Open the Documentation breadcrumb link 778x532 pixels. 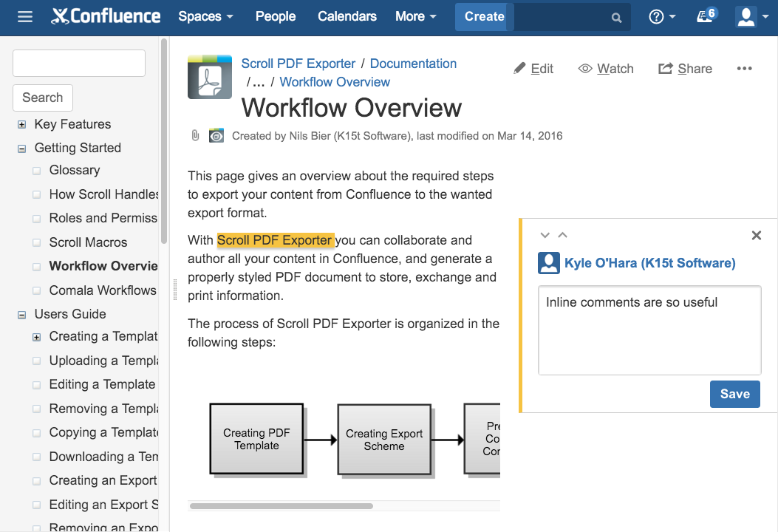(x=413, y=64)
